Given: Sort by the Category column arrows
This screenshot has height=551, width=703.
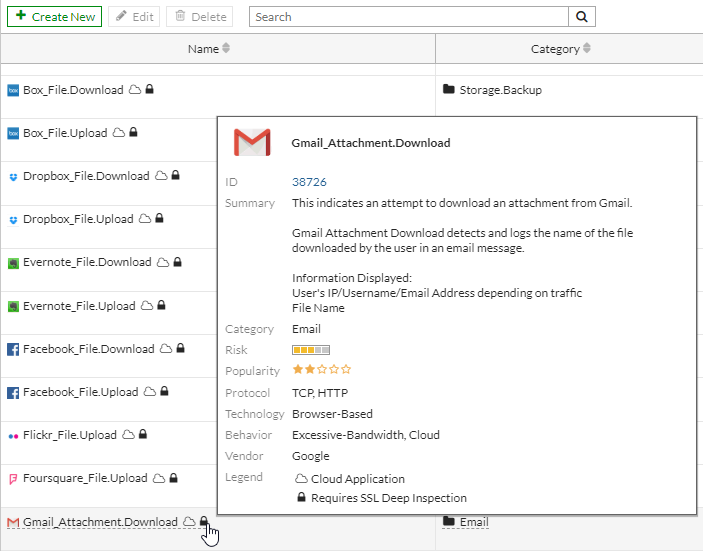Looking at the screenshot, I should pos(586,49).
